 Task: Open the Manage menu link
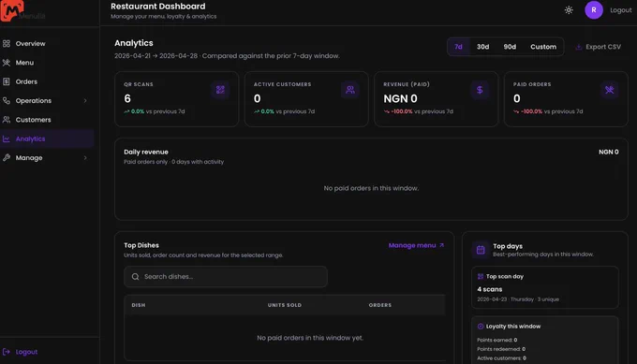(x=416, y=245)
